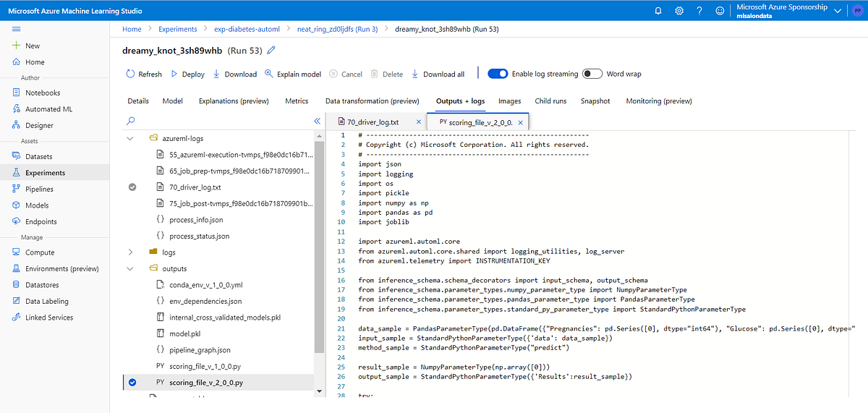Switch to the Model tab

coord(173,101)
